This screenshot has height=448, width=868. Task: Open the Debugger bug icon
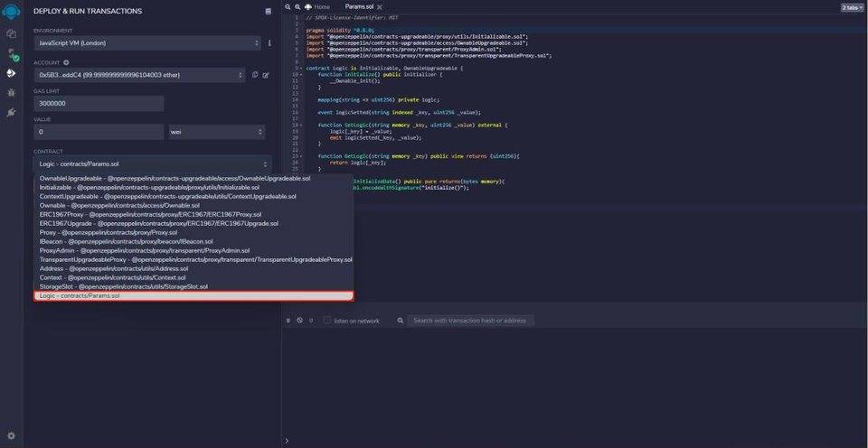11,92
